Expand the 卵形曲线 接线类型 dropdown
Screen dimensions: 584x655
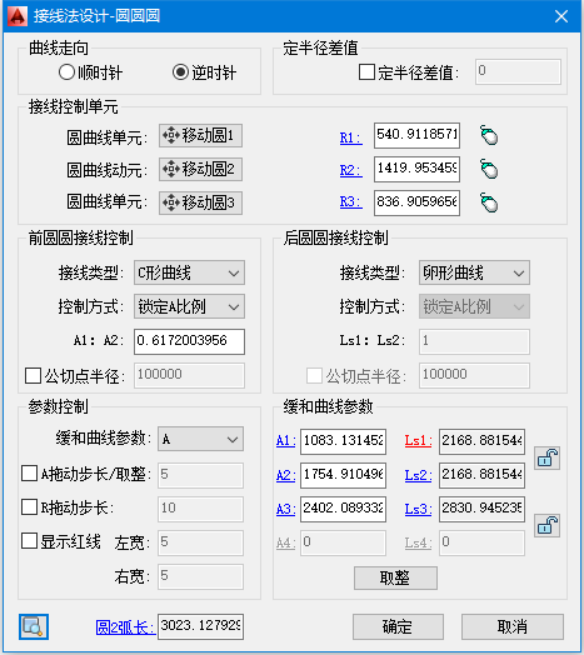(474, 273)
